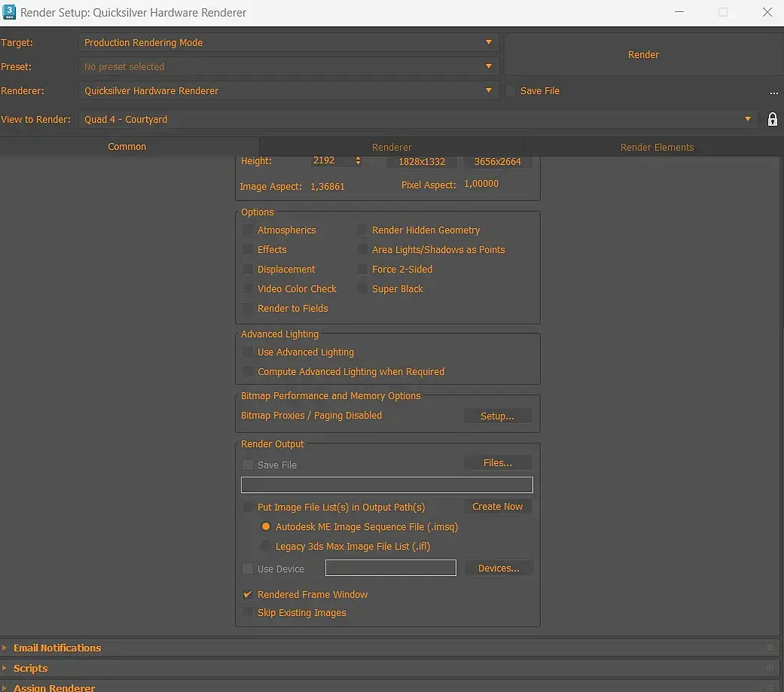The image size is (784, 692).
Task: Switch to the Renderer tab
Action: pos(392,147)
